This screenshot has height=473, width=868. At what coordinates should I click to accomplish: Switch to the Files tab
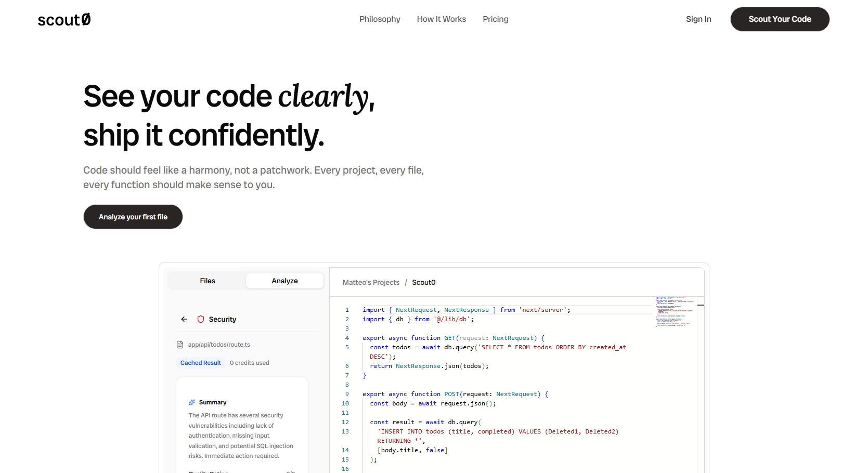tap(207, 281)
